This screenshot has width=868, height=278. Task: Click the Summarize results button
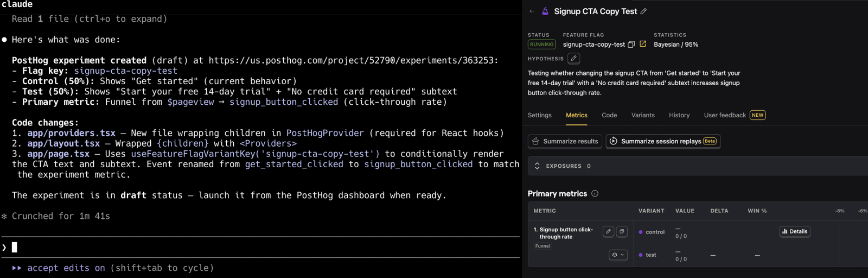point(565,141)
